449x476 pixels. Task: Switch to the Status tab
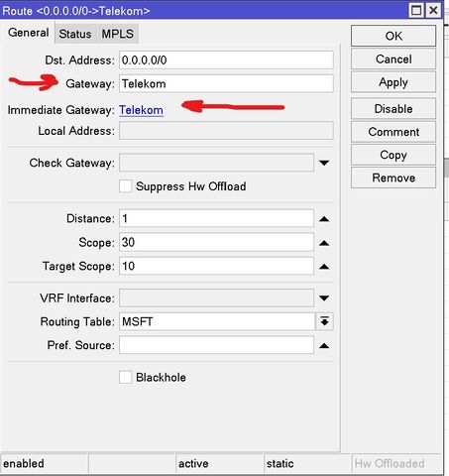75,34
